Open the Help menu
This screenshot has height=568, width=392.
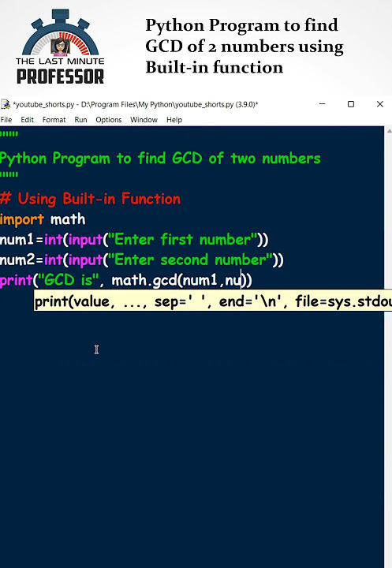coord(174,120)
